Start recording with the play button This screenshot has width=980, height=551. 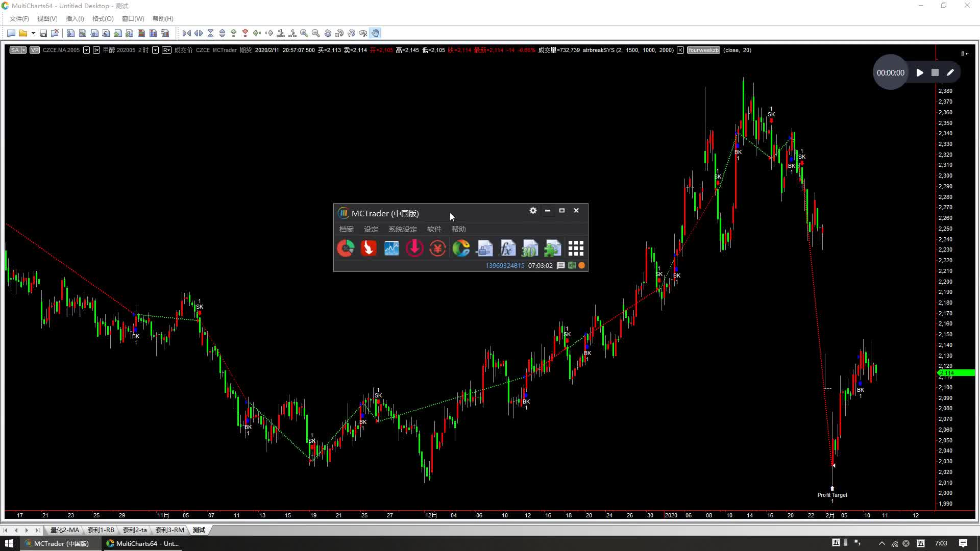coord(920,73)
